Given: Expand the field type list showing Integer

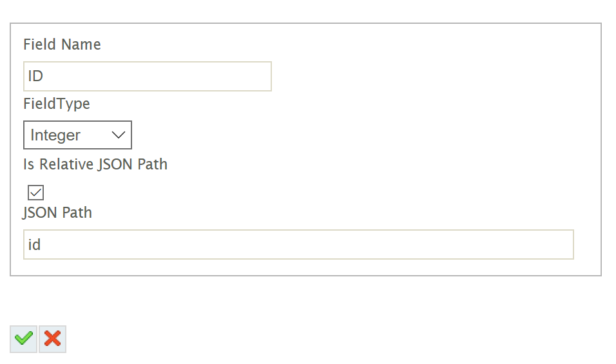Looking at the screenshot, I should (x=77, y=135).
